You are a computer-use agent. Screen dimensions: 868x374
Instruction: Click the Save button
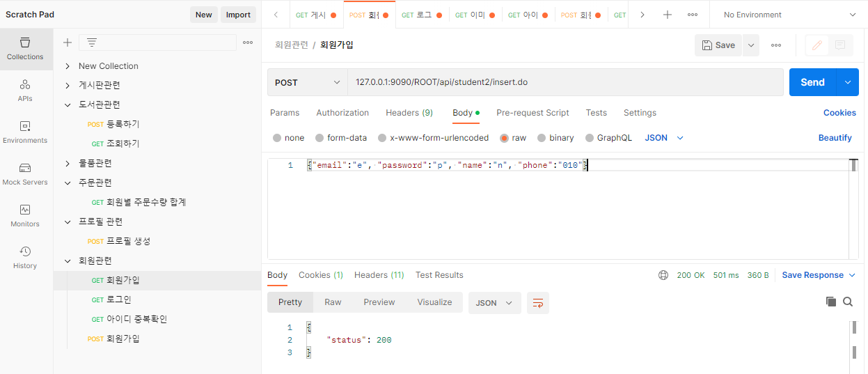[718, 45]
